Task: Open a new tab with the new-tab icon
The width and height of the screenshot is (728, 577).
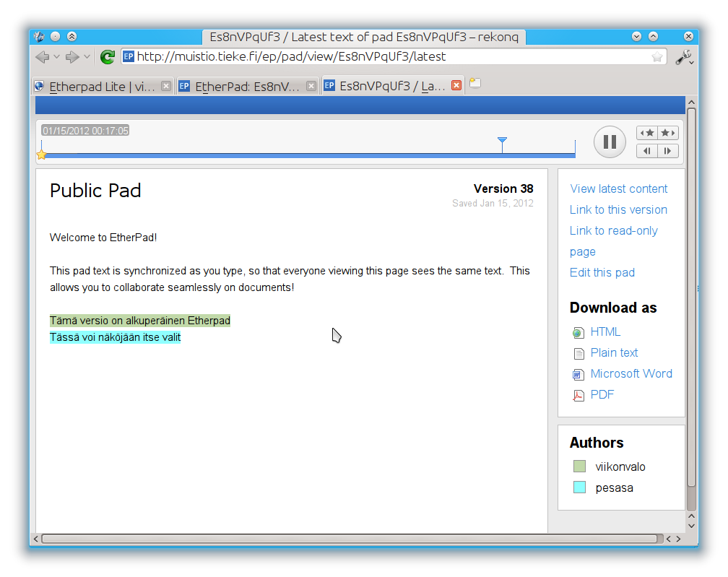Action: [474, 83]
